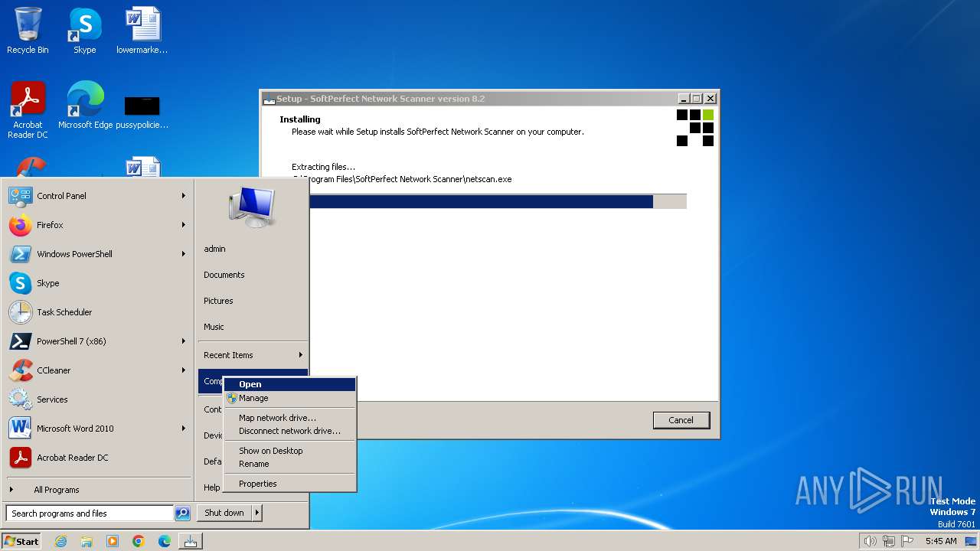
Task: Select the lowermarke Word document on desktop
Action: coord(142,31)
